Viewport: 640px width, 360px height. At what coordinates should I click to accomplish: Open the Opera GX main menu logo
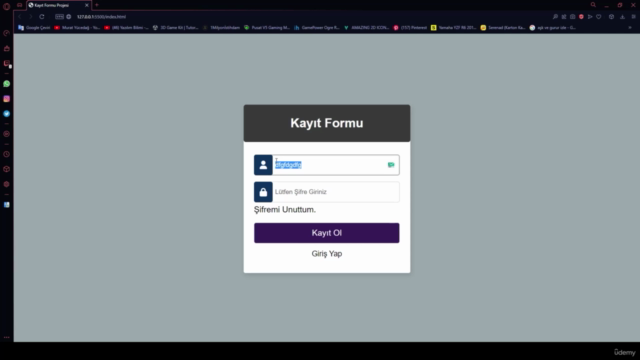pos(7,7)
